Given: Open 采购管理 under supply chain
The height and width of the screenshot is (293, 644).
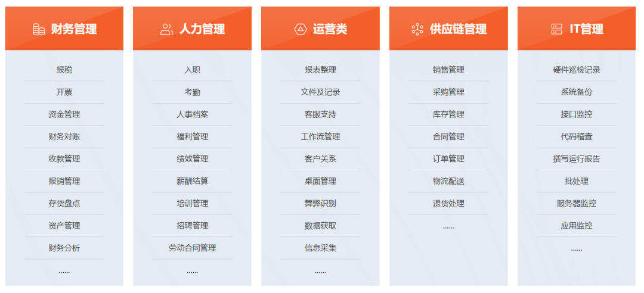Looking at the screenshot, I should click(448, 92).
